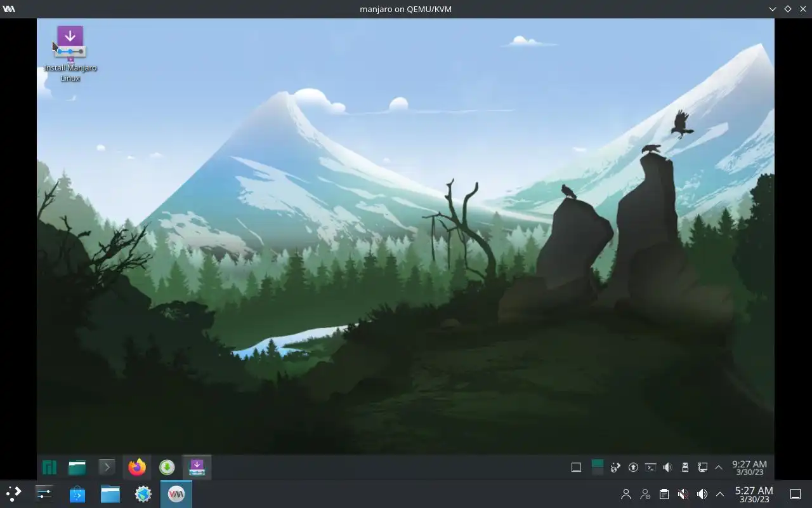Open the host clipboard tray icon
The image size is (812, 508).
pos(664,494)
